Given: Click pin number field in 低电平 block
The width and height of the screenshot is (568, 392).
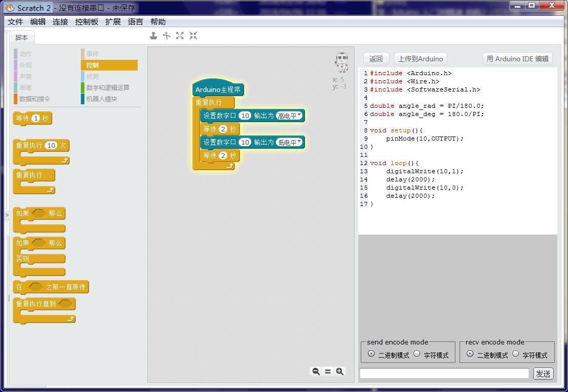Looking at the screenshot, I should [x=245, y=142].
